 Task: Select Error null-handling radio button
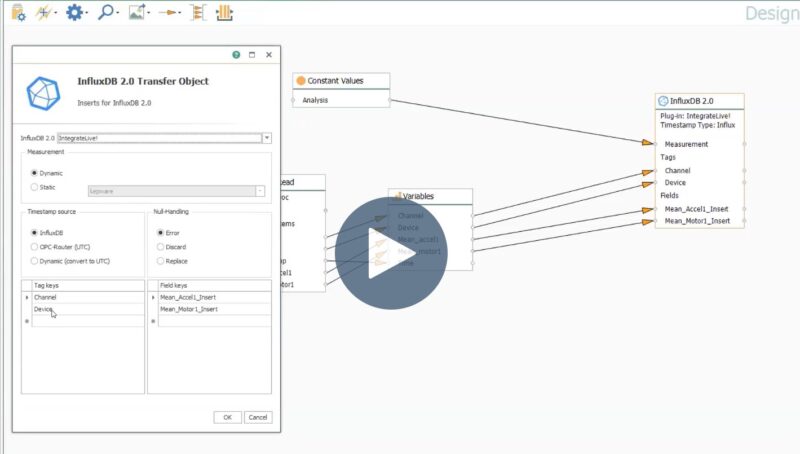160,233
